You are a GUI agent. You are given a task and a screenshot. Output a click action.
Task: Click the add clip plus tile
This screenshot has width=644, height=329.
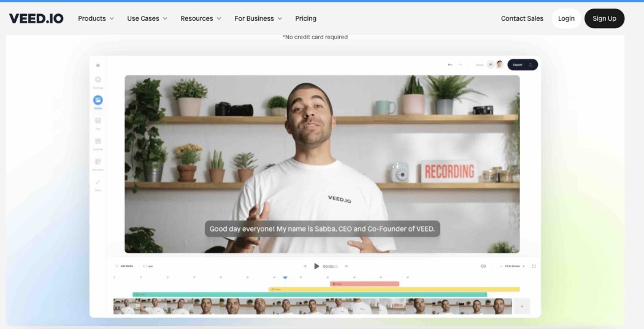[x=521, y=306]
